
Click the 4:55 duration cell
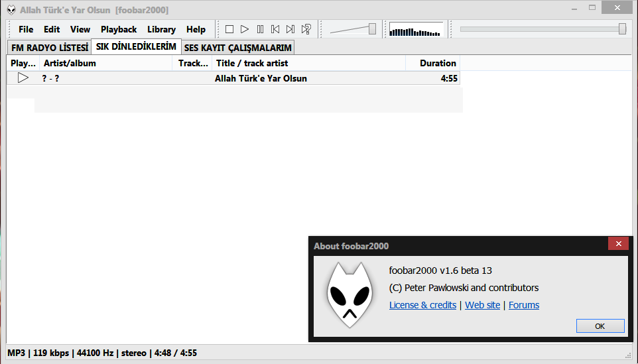(x=449, y=78)
